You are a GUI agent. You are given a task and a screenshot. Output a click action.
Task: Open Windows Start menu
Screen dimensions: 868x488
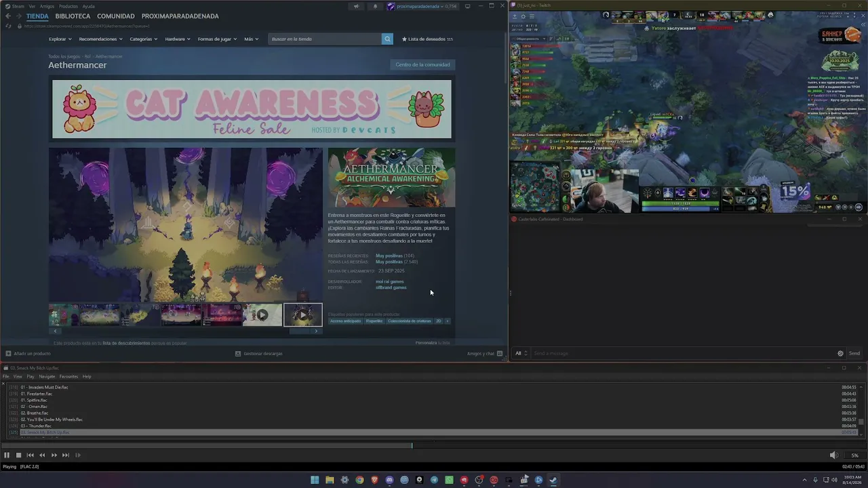tap(315, 480)
